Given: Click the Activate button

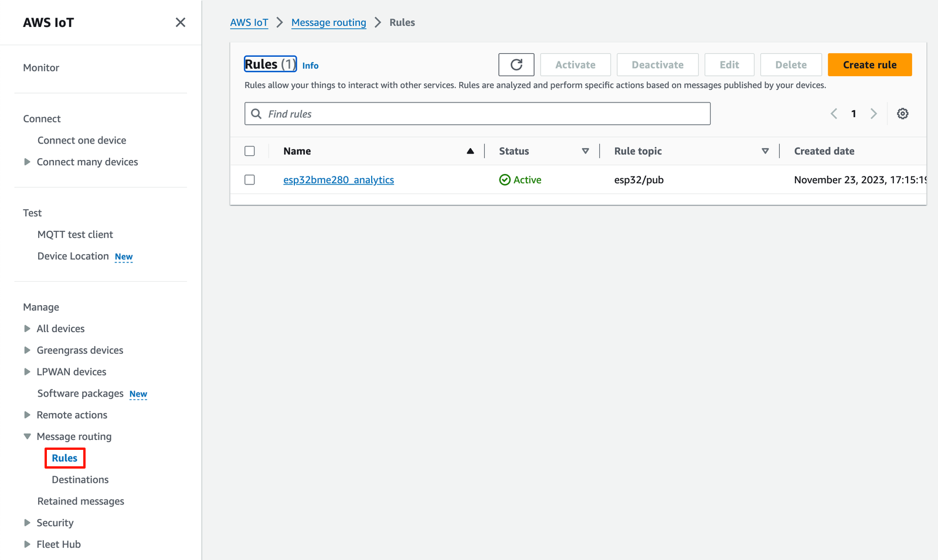Looking at the screenshot, I should (x=575, y=64).
